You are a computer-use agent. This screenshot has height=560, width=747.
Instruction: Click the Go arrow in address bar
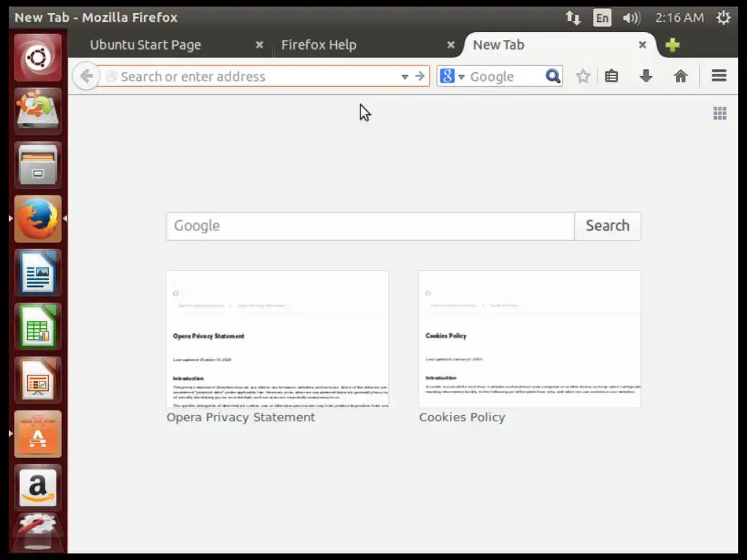pyautogui.click(x=419, y=76)
